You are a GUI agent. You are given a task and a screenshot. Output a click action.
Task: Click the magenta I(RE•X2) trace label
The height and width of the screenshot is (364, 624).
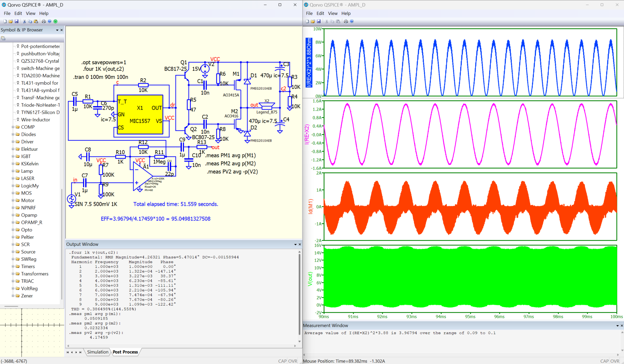coord(307,134)
